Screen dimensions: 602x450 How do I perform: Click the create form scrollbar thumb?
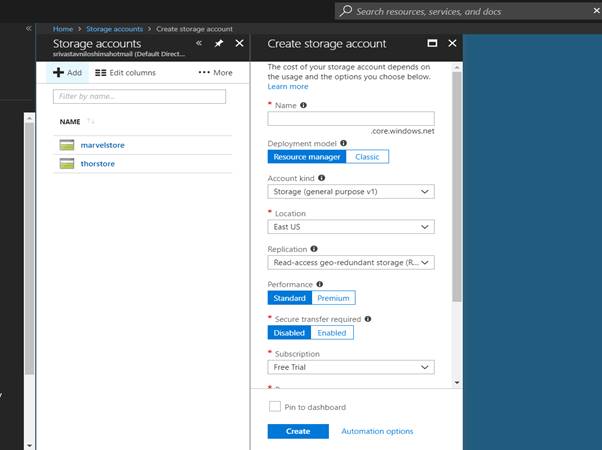456,187
